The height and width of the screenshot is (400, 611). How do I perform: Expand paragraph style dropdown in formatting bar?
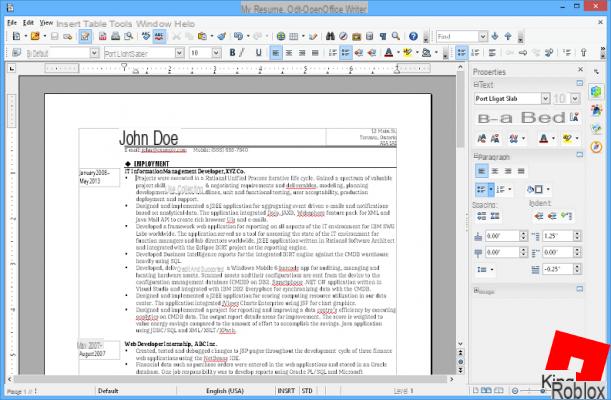tap(94, 53)
